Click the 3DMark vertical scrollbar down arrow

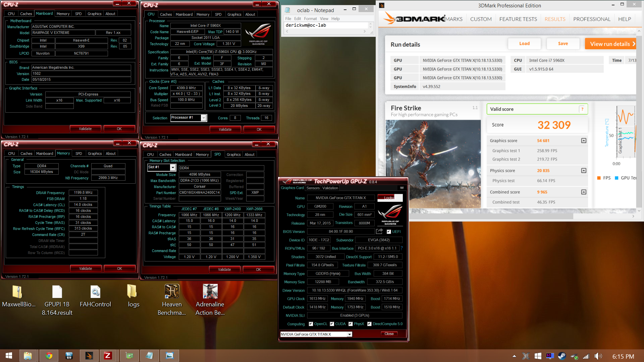pos(639,210)
